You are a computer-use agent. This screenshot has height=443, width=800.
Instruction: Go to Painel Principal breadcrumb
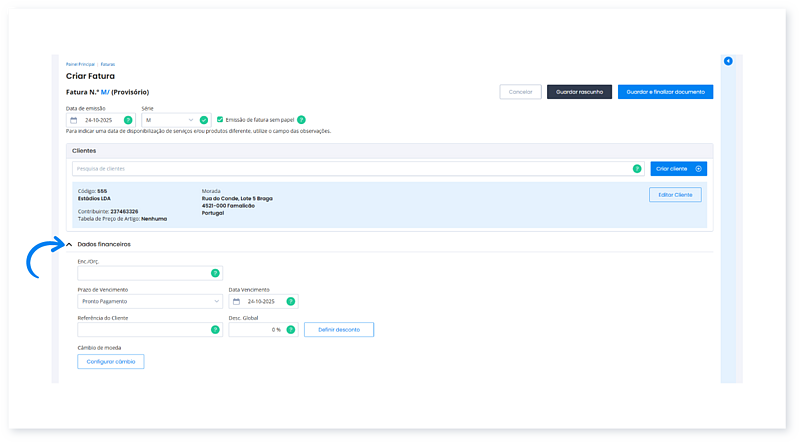point(80,64)
